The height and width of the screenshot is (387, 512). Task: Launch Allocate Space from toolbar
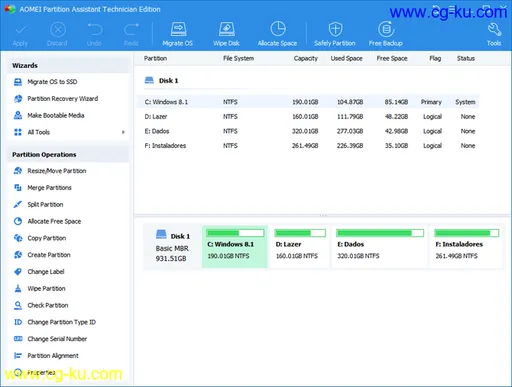click(x=277, y=34)
